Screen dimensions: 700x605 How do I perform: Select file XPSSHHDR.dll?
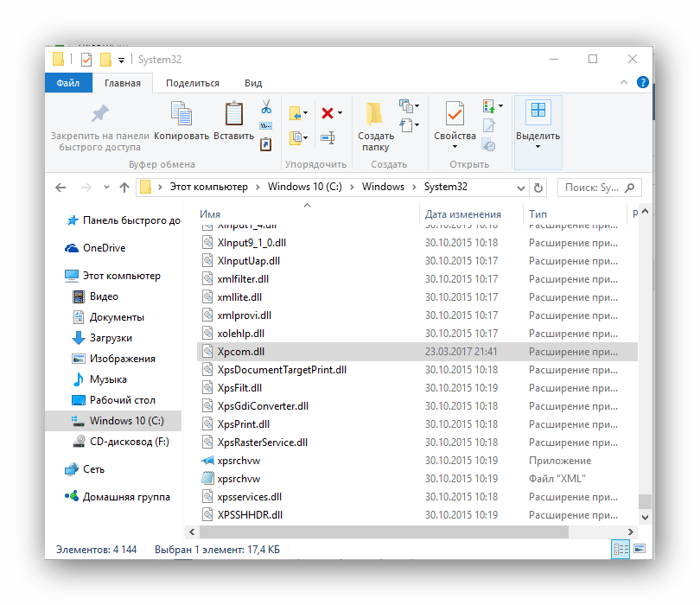417,515
